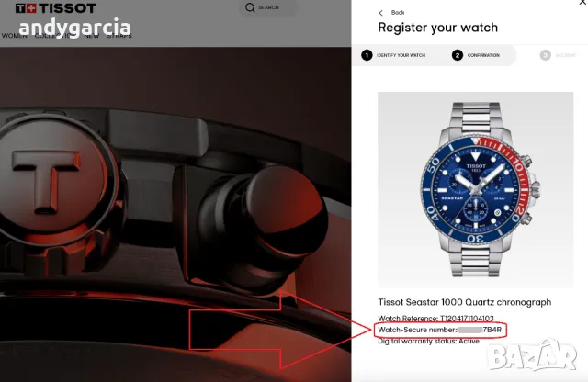The width and height of the screenshot is (588, 382).
Task: Click step 2 circle icon
Action: (458, 55)
